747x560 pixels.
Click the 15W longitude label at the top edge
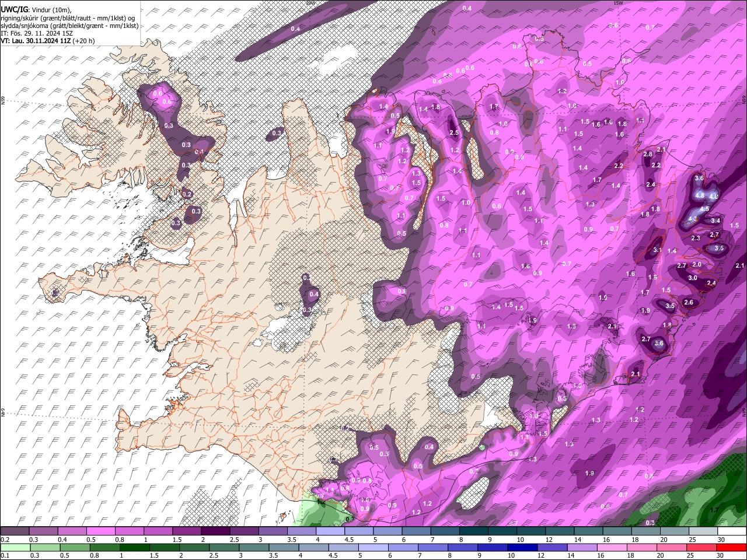pos(619,3)
